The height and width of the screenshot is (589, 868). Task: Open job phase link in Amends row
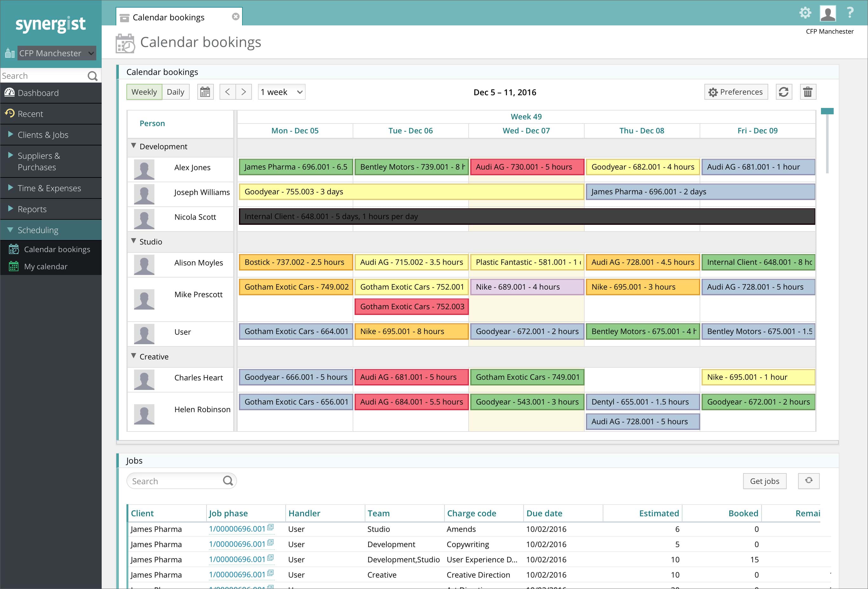[237, 529]
